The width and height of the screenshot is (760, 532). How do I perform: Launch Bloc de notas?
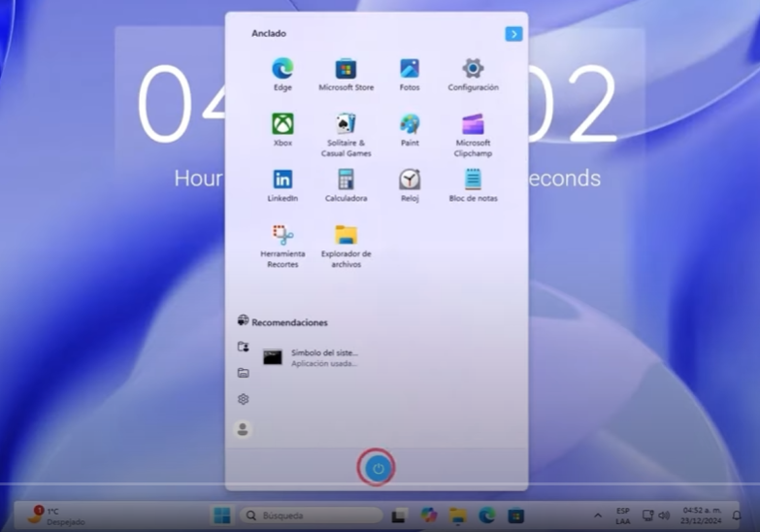pos(473,185)
